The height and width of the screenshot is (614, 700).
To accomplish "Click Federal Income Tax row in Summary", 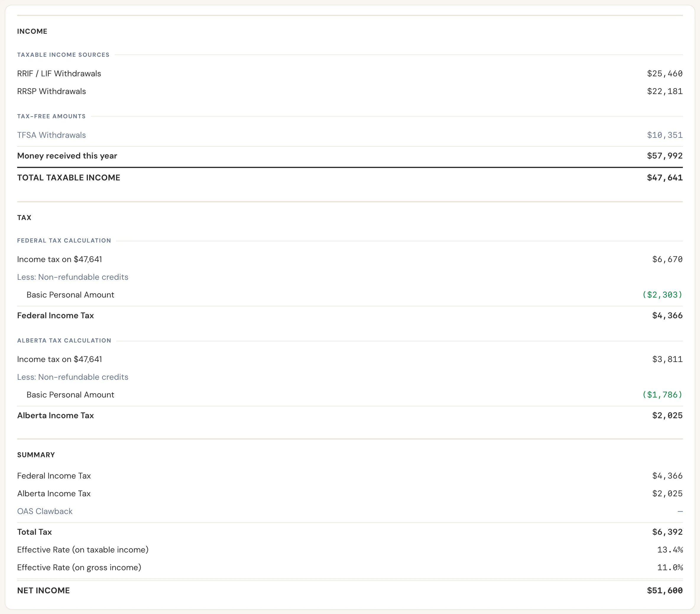I will tap(350, 476).
